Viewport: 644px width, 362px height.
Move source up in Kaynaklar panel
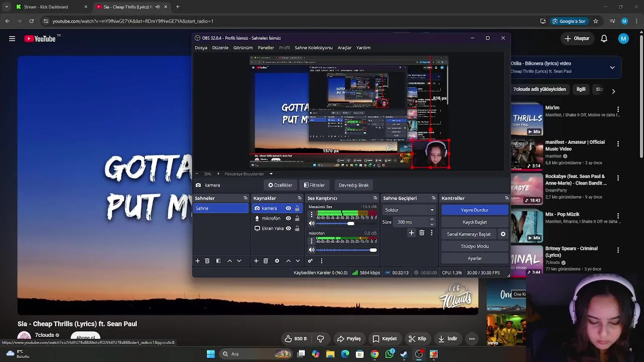click(288, 261)
